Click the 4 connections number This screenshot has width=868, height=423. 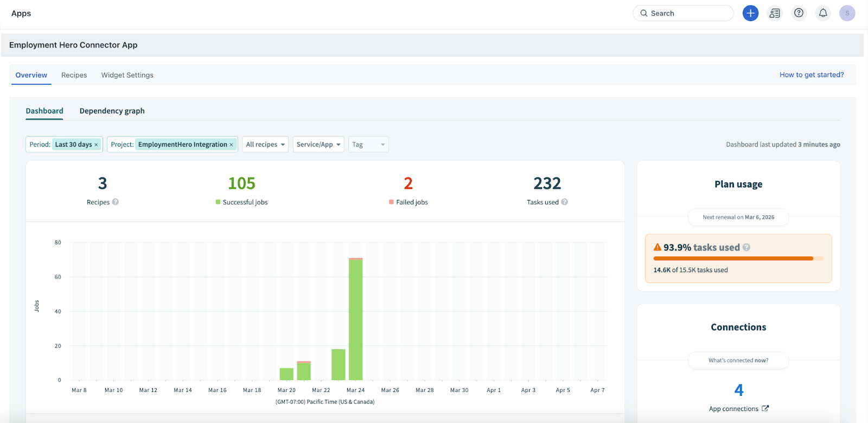click(739, 390)
